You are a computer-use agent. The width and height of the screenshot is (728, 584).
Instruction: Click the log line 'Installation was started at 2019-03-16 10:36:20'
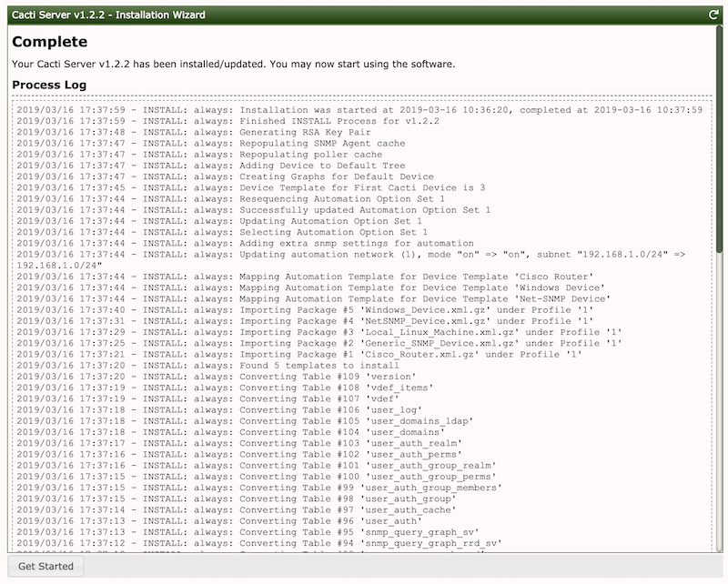pos(359,110)
